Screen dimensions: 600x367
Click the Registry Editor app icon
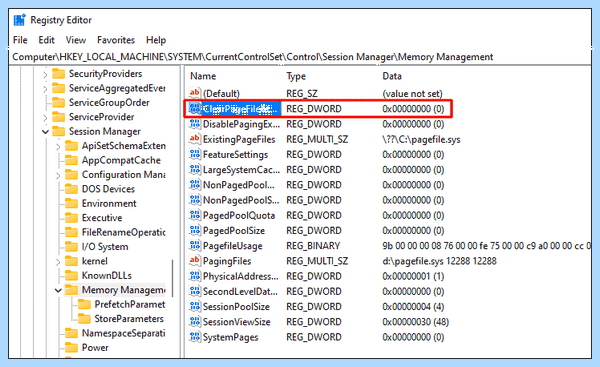tap(20, 20)
